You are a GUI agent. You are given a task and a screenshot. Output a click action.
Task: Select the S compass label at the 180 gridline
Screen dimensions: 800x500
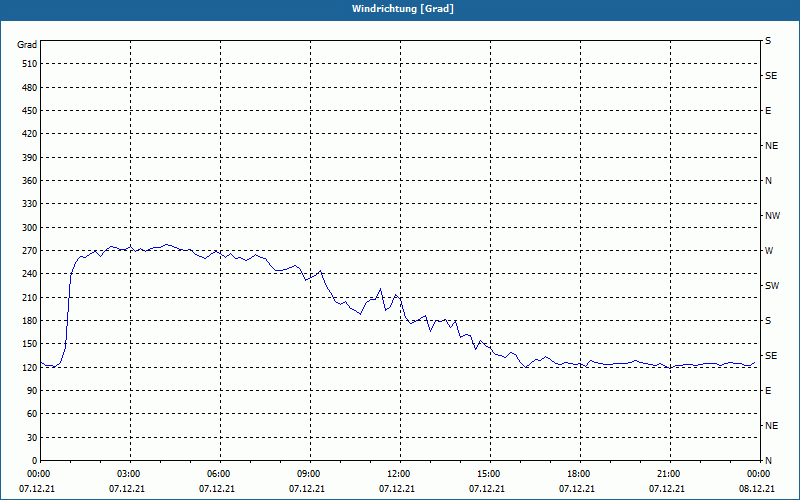pos(768,321)
